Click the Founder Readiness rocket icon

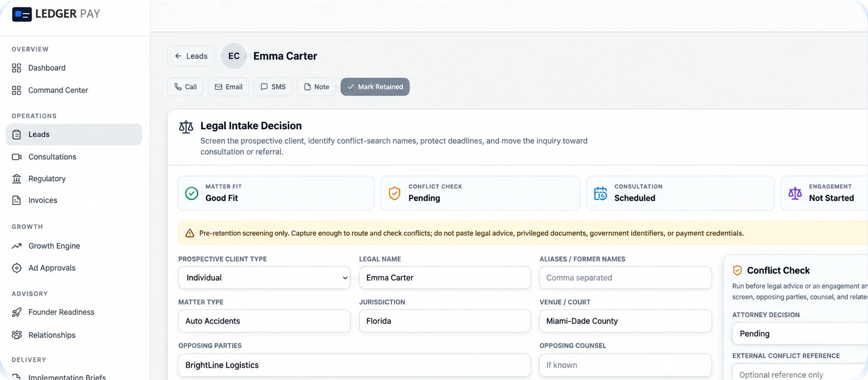17,312
